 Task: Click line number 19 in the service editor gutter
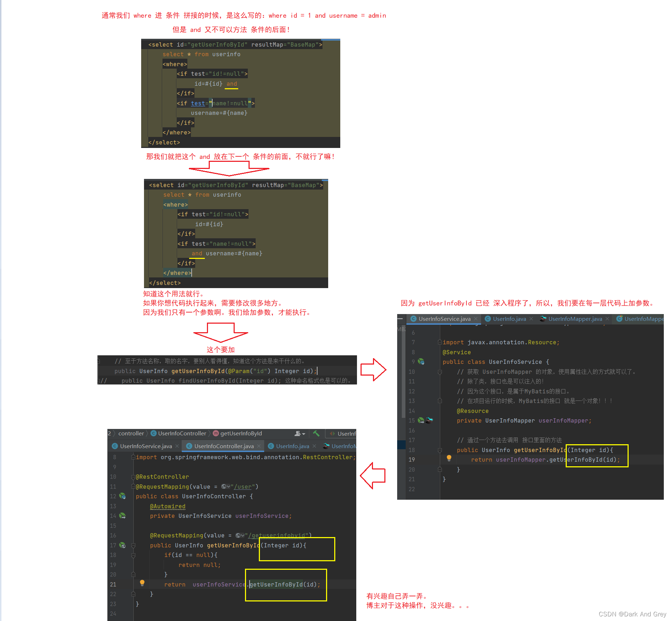pyautogui.click(x=411, y=460)
